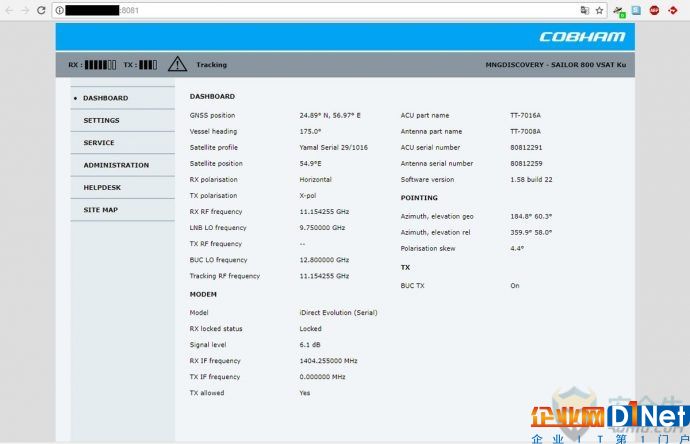
Task: Click the Tracking RF frequency label
Action: click(225, 276)
